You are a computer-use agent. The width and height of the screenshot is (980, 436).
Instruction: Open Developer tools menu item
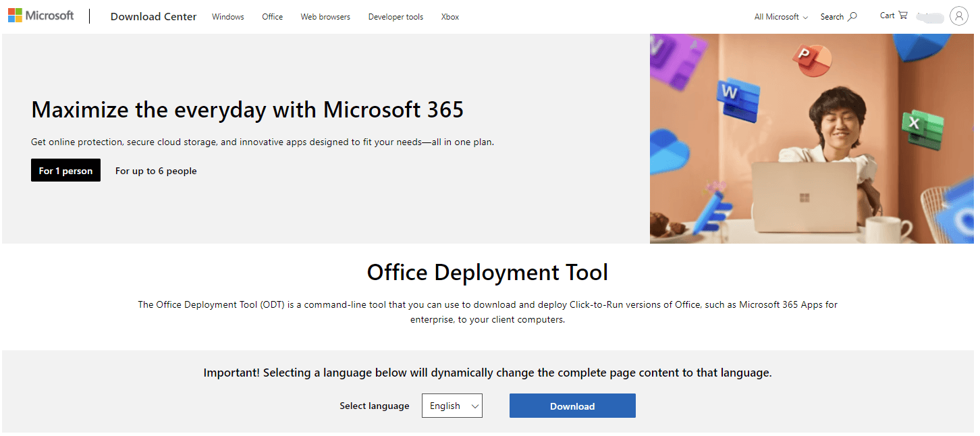[x=396, y=17]
